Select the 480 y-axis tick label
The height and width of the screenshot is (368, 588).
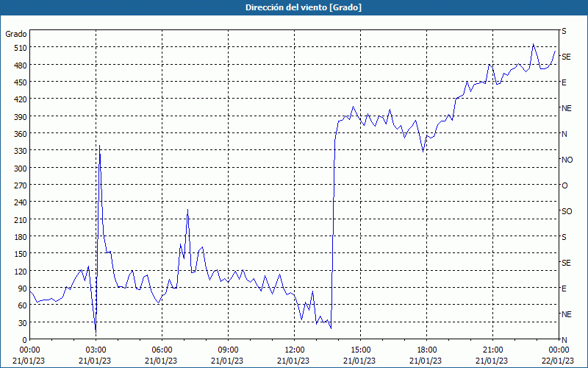tap(21, 66)
